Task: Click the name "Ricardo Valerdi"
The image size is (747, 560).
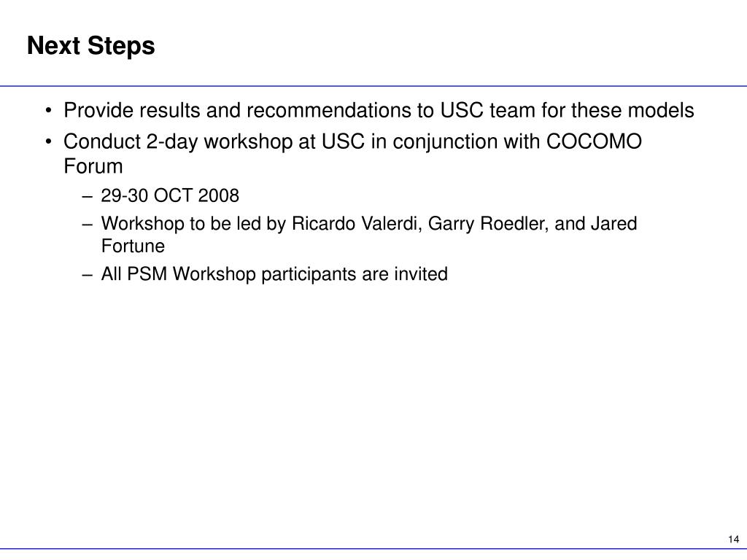Action: coord(357,223)
